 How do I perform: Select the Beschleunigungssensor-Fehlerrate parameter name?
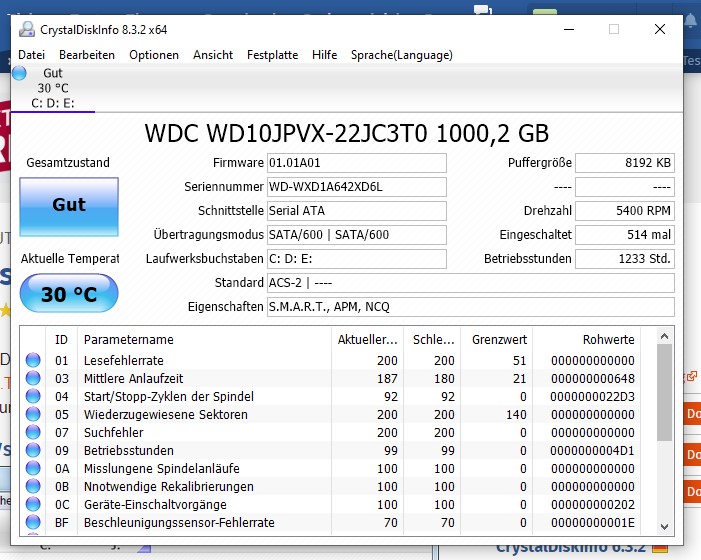coord(179,522)
